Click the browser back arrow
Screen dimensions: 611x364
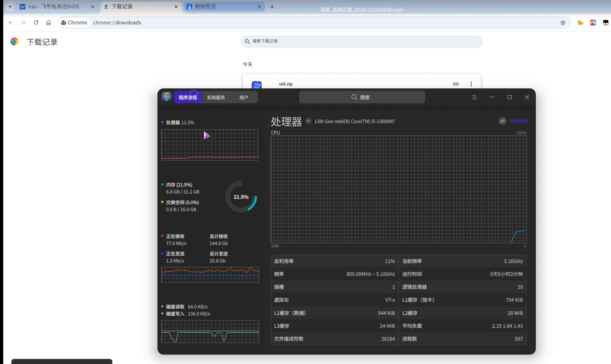11,23
